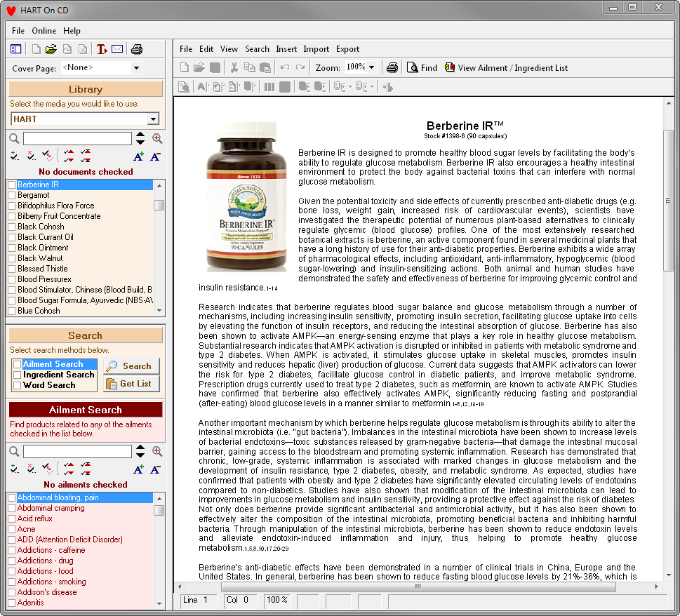Click the Search button with magnifier
The height and width of the screenshot is (616, 680).
(131, 366)
